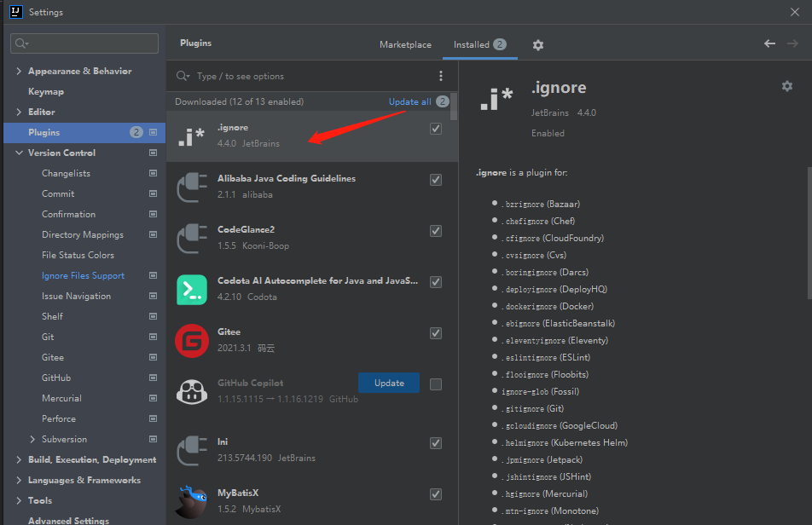Click the Ini plugin plug icon
Image resolution: width=812 pixels, height=525 pixels.
192,451
